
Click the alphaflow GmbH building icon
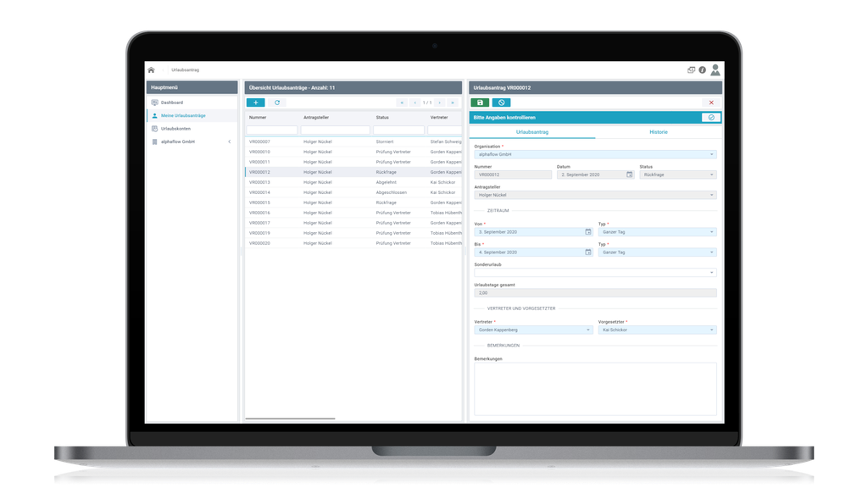(x=154, y=141)
